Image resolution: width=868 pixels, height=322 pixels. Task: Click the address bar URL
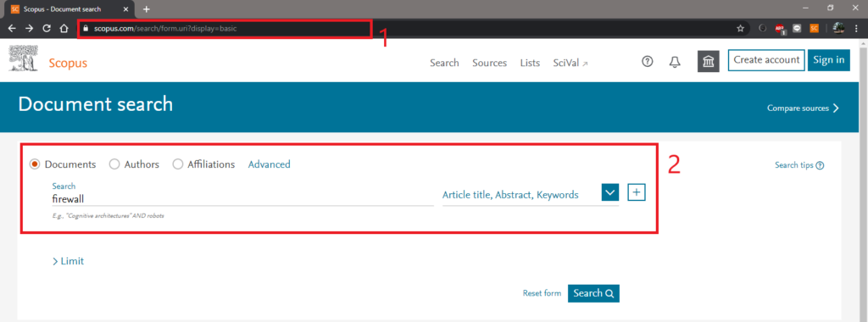(x=165, y=29)
